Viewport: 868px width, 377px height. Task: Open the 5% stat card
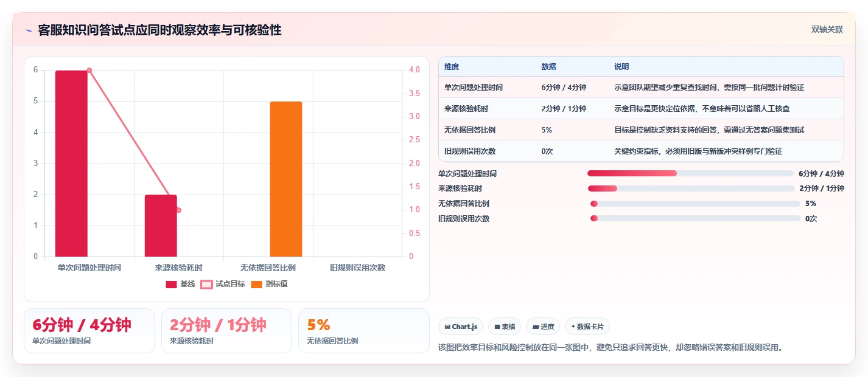(x=364, y=331)
